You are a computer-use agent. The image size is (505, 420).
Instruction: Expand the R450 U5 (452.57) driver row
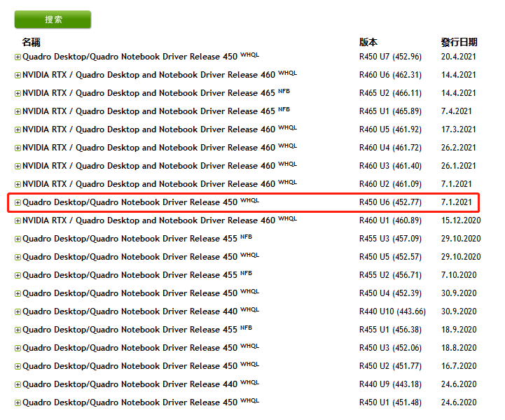[x=18, y=257]
